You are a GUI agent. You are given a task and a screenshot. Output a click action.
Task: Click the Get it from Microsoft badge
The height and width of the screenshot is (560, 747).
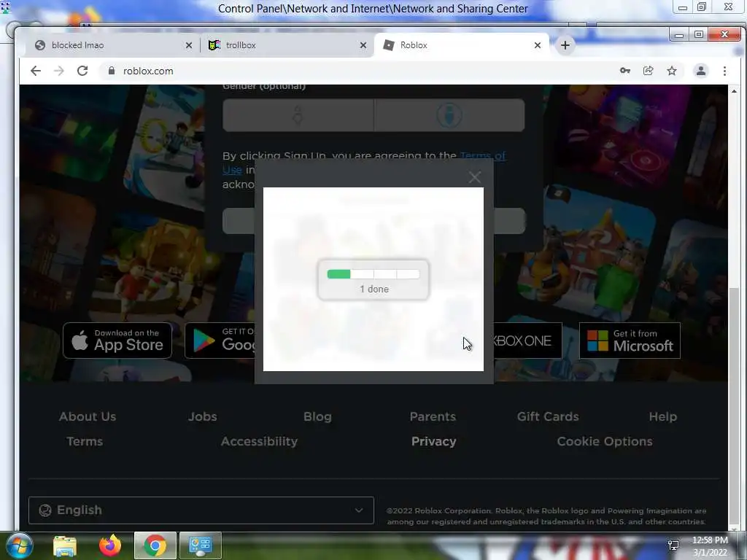pos(630,341)
